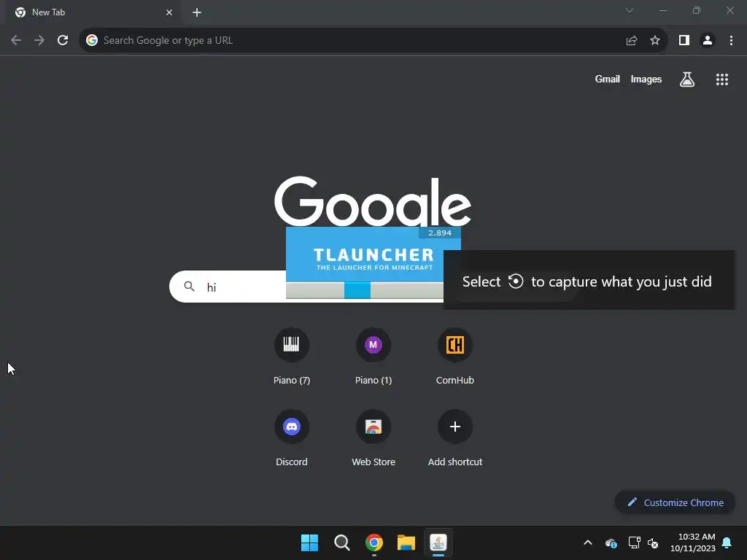Screen dimensions: 747x560
Task: Click the capture icon in the overlay message
Action: pos(516,281)
